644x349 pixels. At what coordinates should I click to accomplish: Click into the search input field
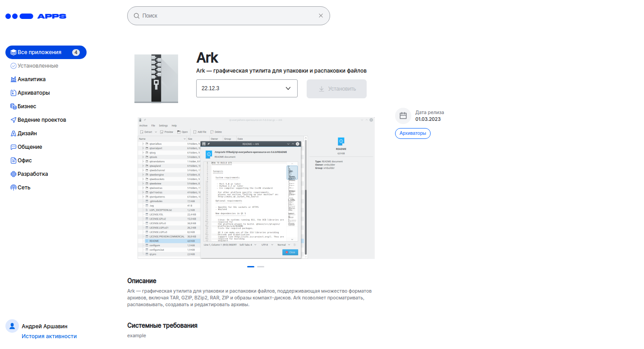click(225, 16)
